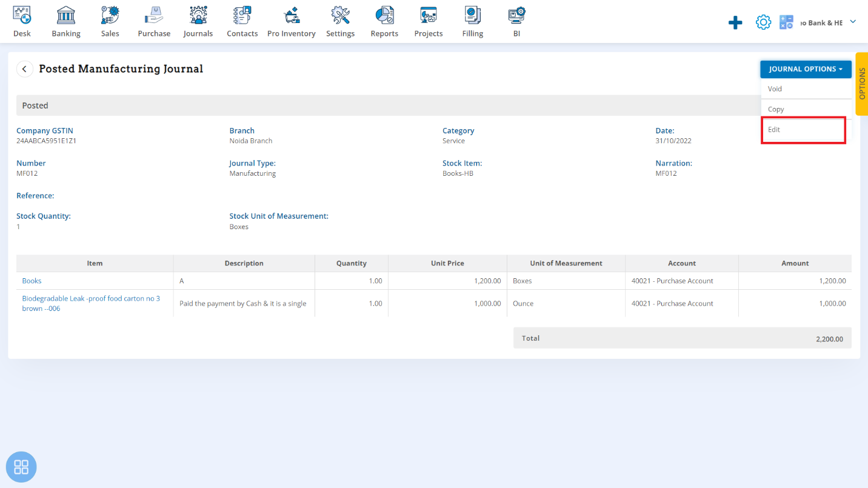Click the 1,000.00 unit price cell
The height and width of the screenshot is (488, 868).
(447, 303)
